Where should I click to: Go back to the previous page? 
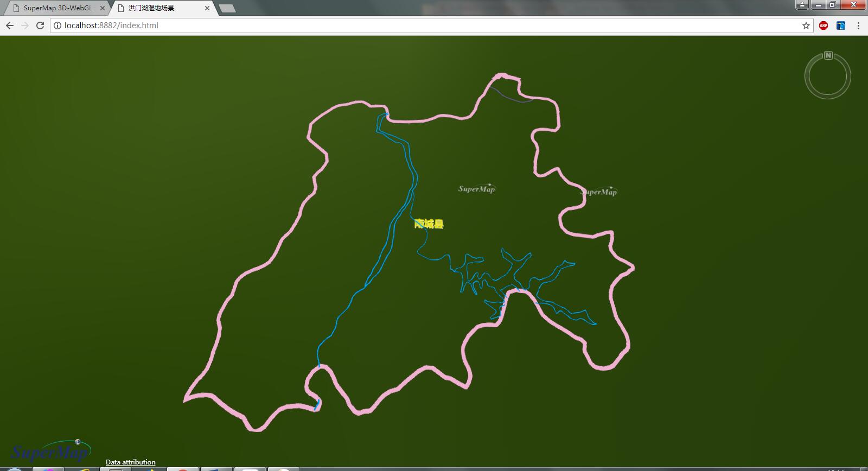[x=10, y=26]
